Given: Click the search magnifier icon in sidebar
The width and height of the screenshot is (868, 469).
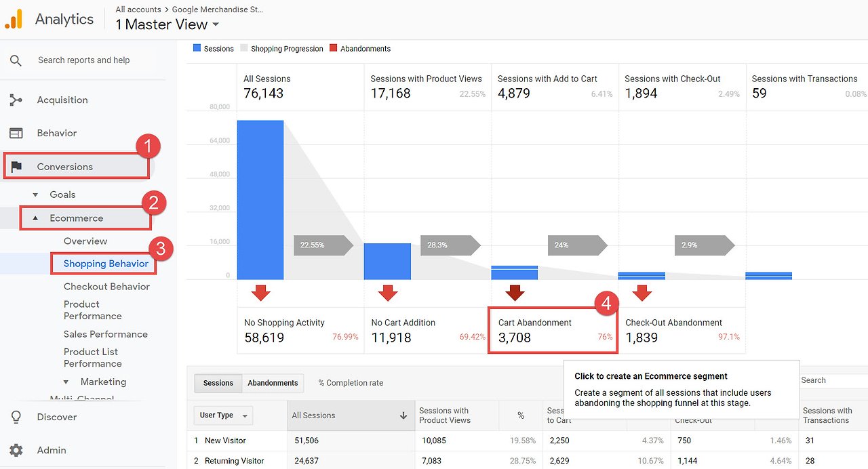Looking at the screenshot, I should [x=16, y=60].
